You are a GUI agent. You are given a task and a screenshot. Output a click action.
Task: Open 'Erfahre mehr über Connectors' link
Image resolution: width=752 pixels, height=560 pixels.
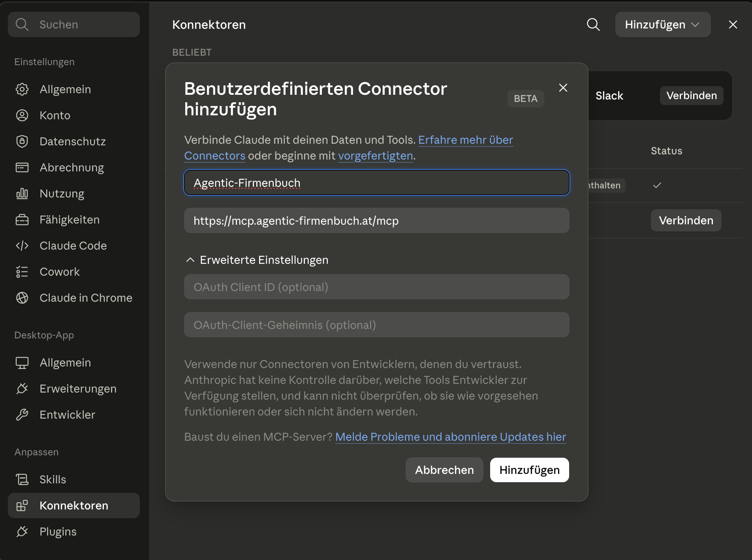click(x=466, y=140)
